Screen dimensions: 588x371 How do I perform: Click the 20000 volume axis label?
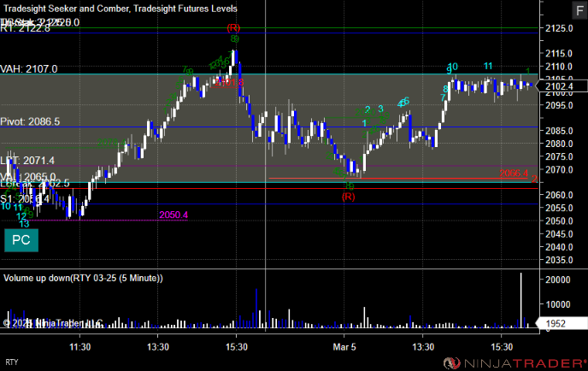coord(558,280)
